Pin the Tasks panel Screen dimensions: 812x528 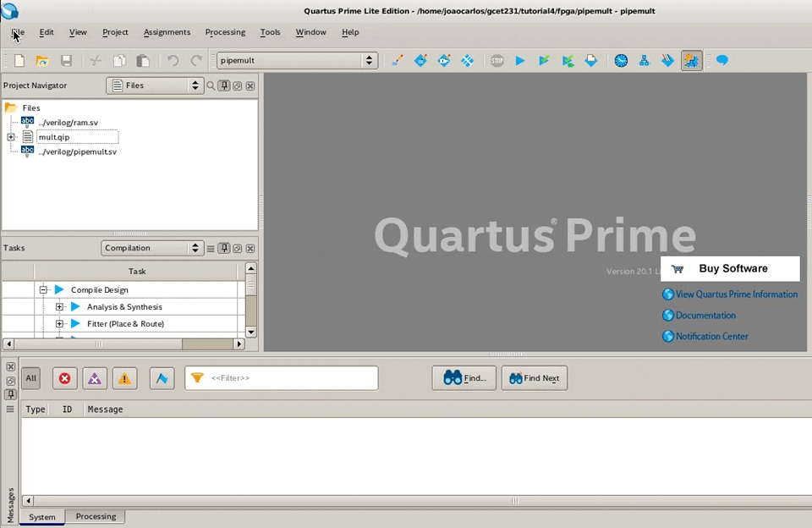pyautogui.click(x=223, y=249)
